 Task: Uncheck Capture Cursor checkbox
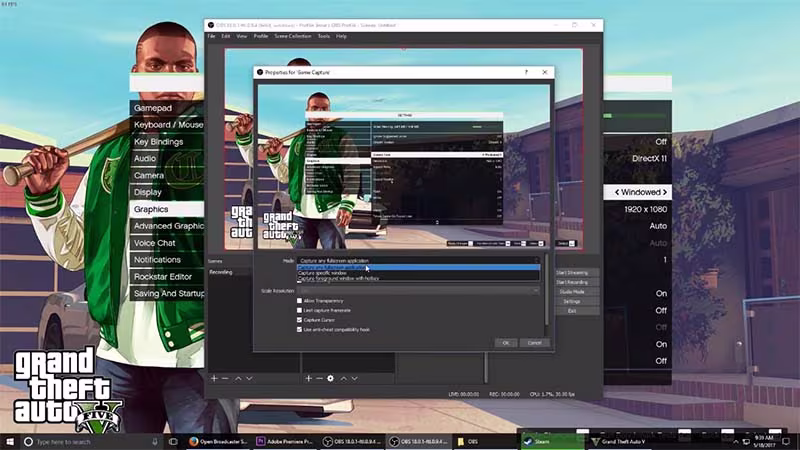(x=299, y=320)
